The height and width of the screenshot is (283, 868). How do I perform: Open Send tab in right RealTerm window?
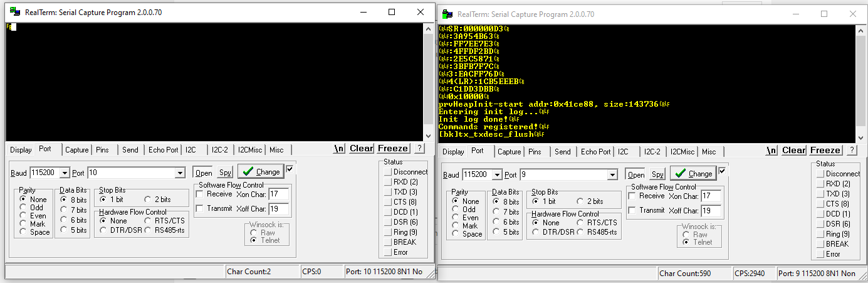[x=563, y=151]
